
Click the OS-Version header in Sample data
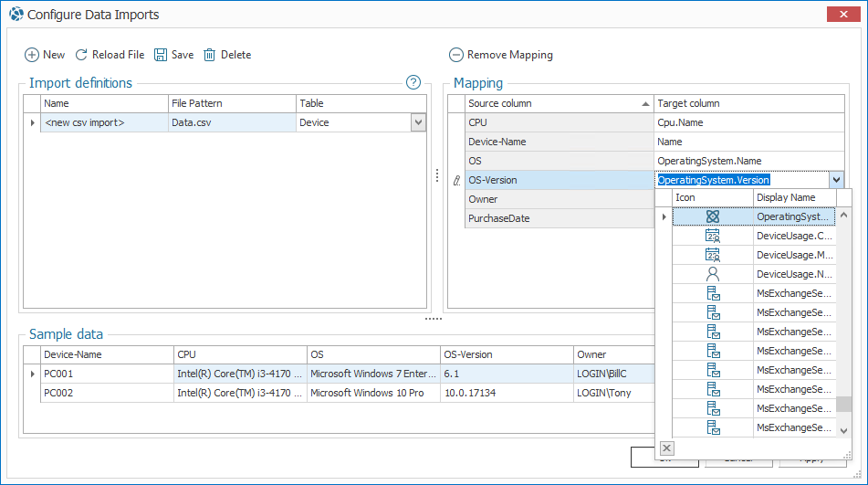[507, 355]
